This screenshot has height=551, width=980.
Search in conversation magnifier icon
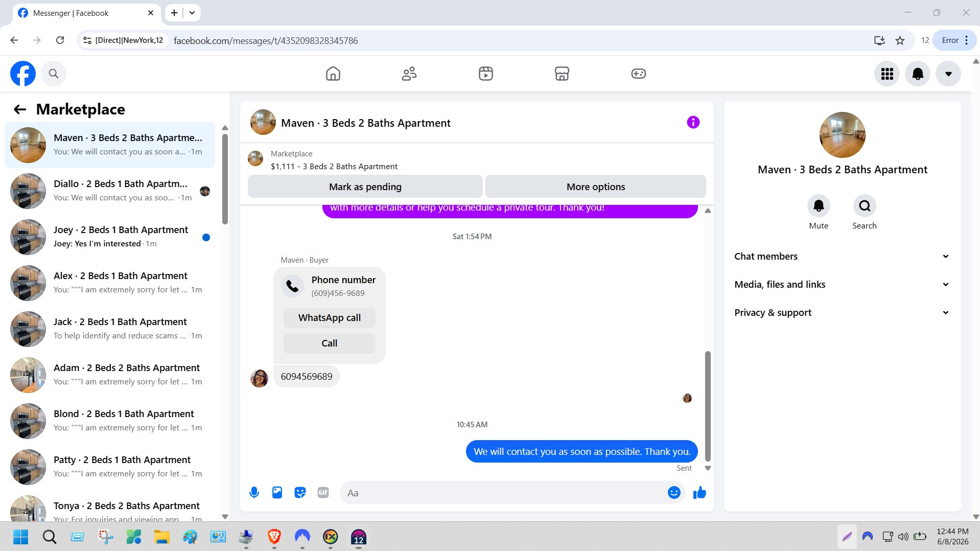point(865,205)
